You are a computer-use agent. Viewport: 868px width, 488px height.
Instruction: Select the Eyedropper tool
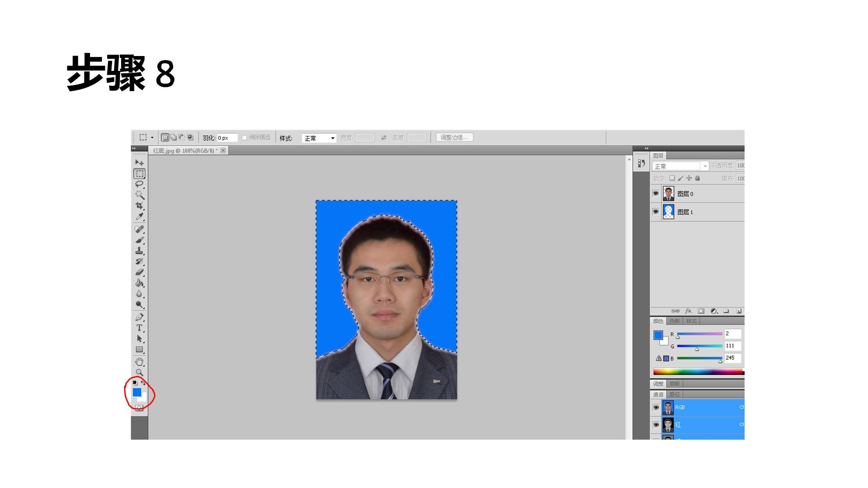pyautogui.click(x=139, y=217)
